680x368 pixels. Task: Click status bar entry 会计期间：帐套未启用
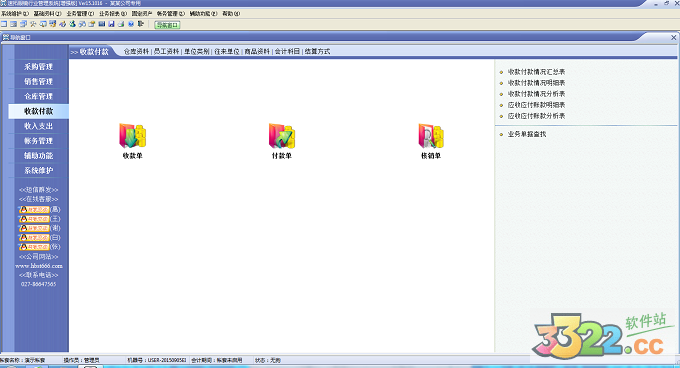click(x=217, y=360)
